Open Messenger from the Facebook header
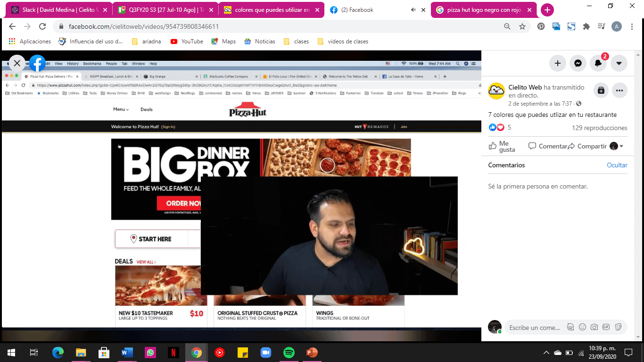Image resolution: width=644 pixels, height=362 pixels. tap(578, 63)
